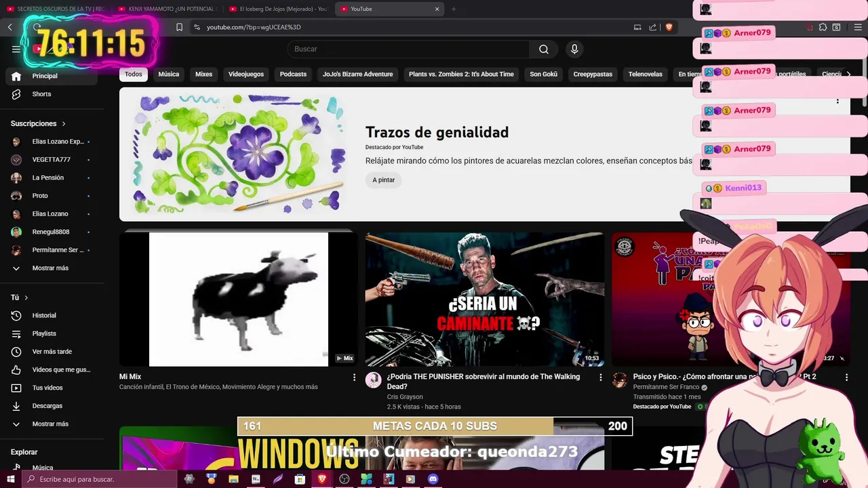Screen dimensions: 868x488
Task: Select the Mixes filter chip
Action: [204, 74]
